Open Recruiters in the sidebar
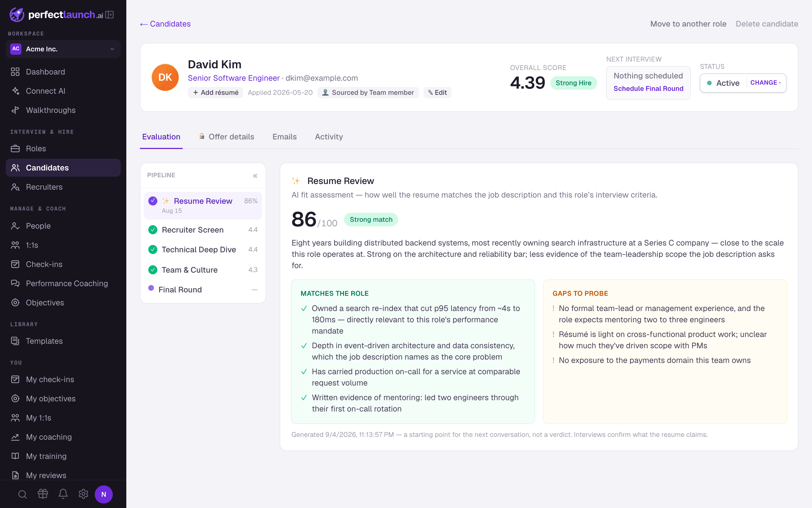This screenshot has width=812, height=508. tap(63, 187)
